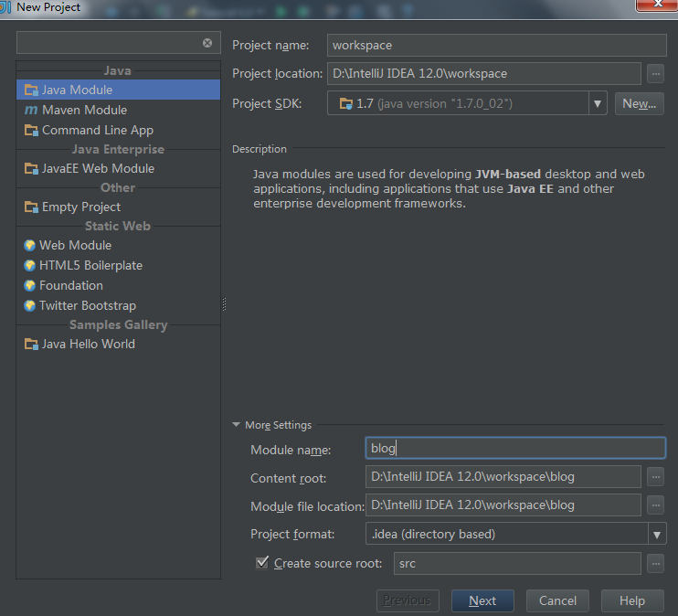The height and width of the screenshot is (616, 678).
Task: Select the Twitter Bootstrap template
Action: [x=87, y=305]
